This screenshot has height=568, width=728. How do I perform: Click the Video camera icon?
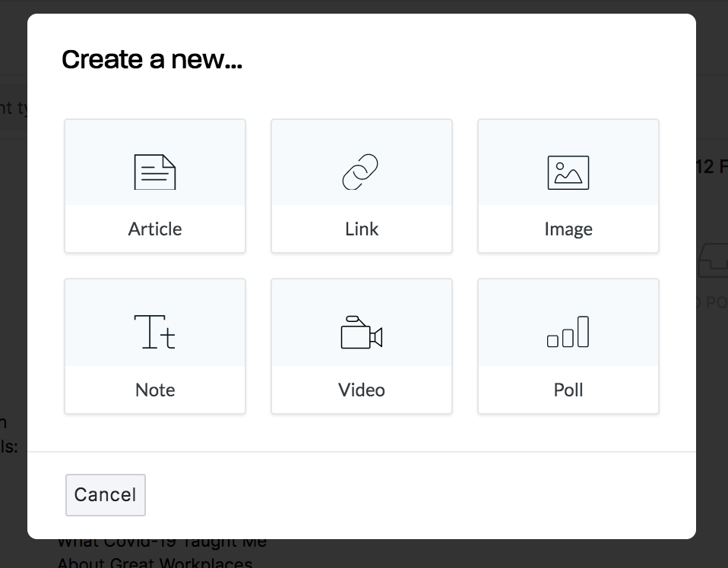click(362, 333)
